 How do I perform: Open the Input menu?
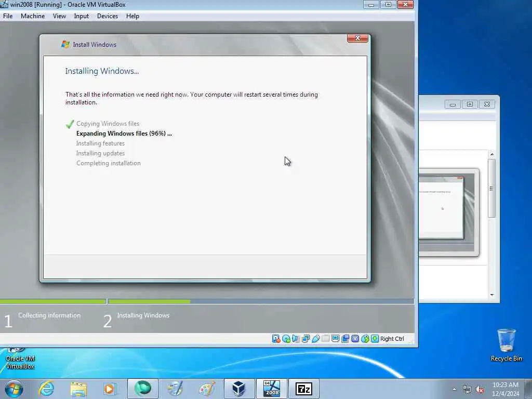pos(82,16)
